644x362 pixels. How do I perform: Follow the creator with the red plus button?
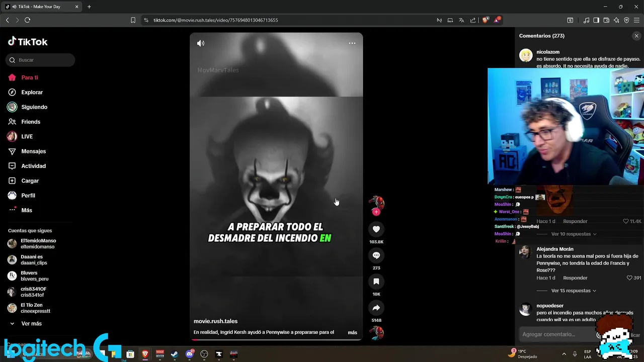tap(376, 212)
